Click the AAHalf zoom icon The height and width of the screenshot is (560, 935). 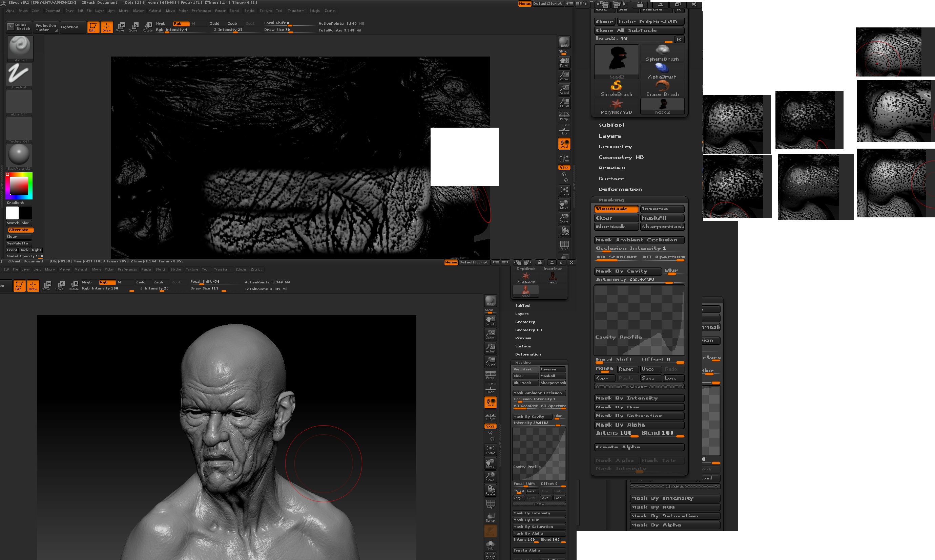point(564,102)
